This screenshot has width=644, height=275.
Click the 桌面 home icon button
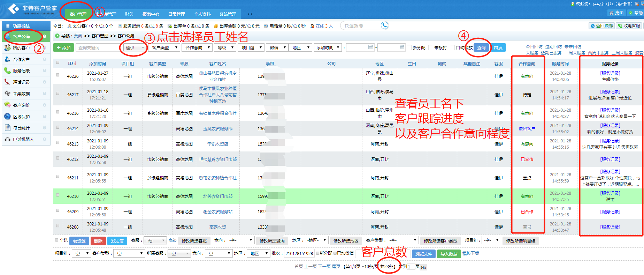point(616,13)
